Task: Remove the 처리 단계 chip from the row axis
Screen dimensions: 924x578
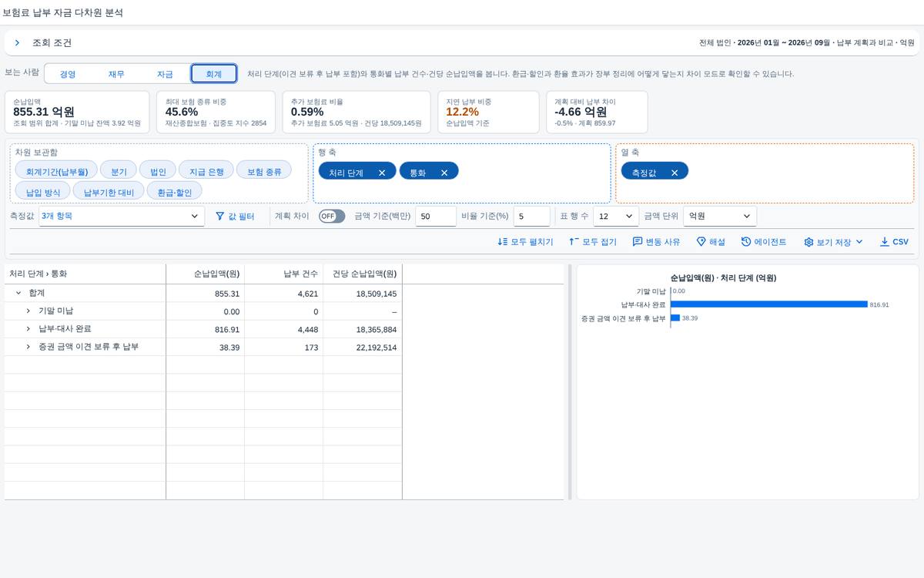Action: coord(382,173)
